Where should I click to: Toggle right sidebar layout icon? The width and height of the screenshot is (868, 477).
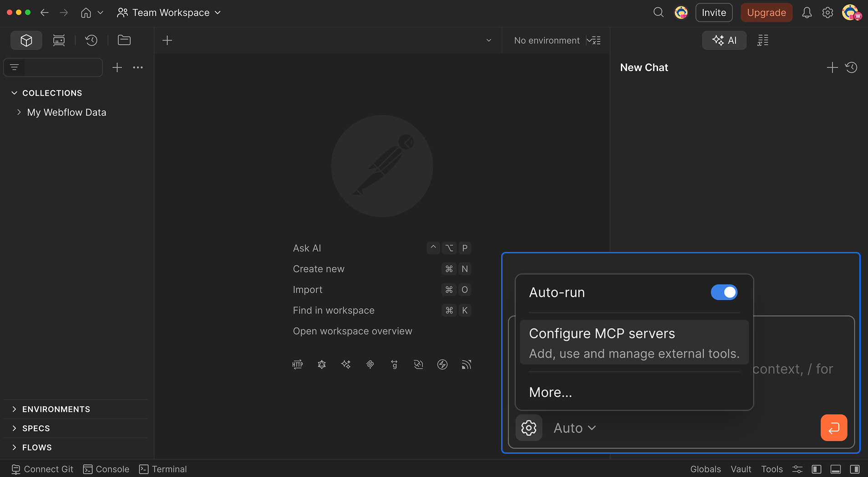(855, 469)
